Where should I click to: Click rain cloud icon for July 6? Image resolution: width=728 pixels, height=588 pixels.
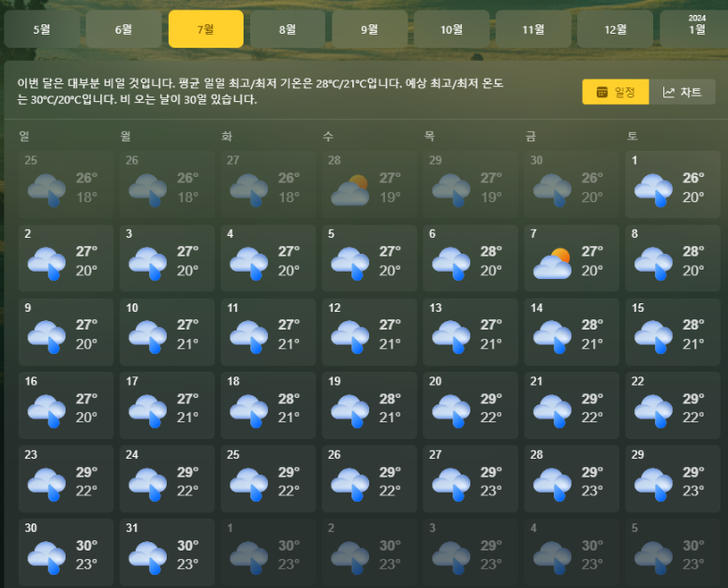(452, 263)
